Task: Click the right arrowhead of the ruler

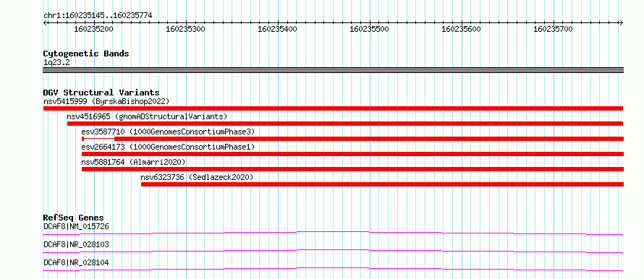Action: point(621,22)
